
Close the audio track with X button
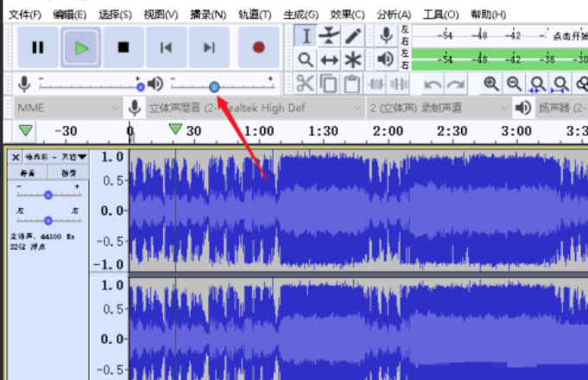click(16, 157)
